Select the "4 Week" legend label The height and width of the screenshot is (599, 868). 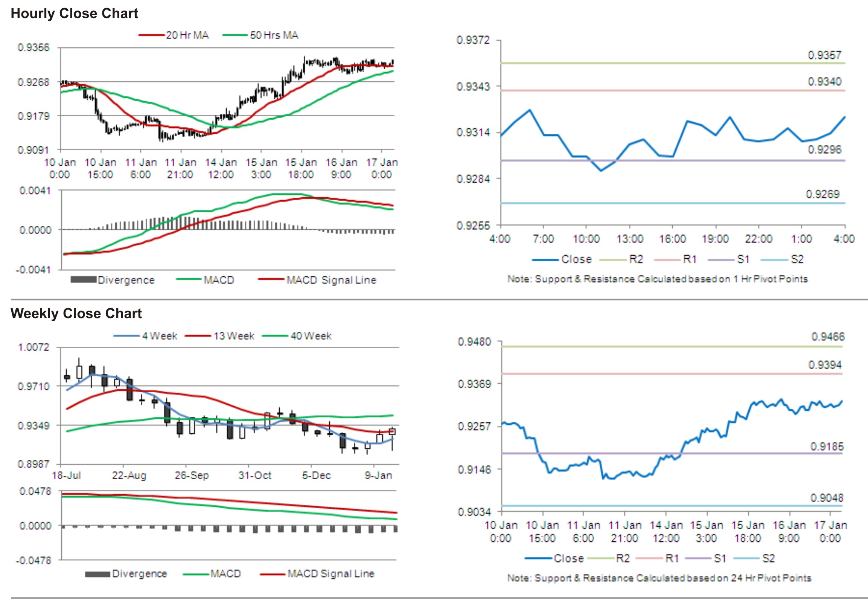[x=160, y=336]
